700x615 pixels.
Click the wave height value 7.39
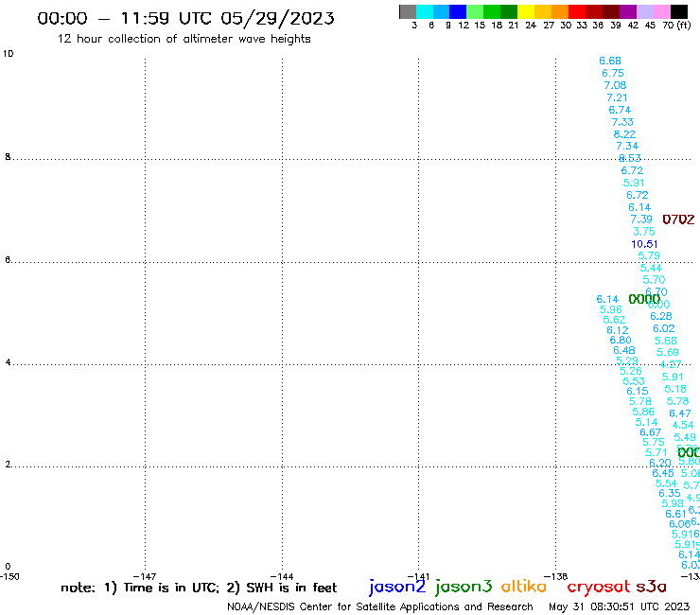tap(641, 219)
